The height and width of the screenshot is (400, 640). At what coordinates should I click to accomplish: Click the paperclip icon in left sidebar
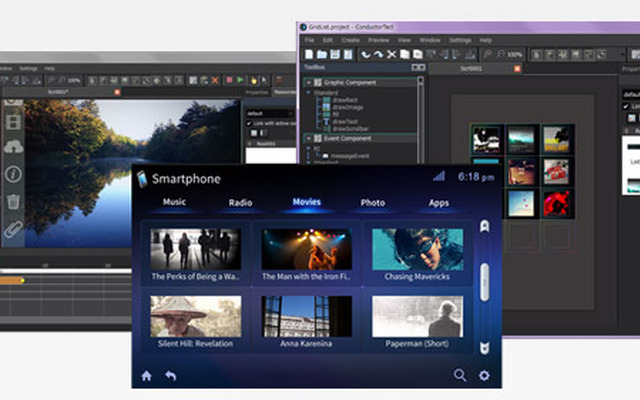coord(13,229)
